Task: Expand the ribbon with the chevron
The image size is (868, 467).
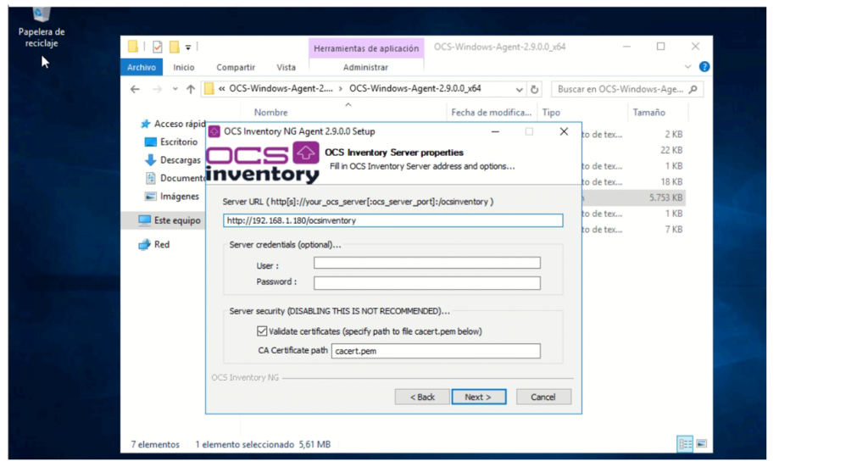Action: coord(687,67)
